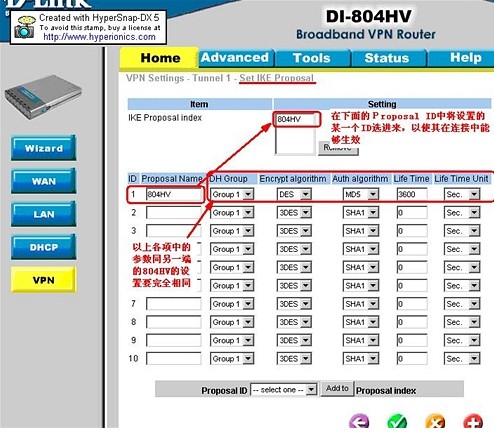Click the router device image
This screenshot has width=494, height=433.
43,97
